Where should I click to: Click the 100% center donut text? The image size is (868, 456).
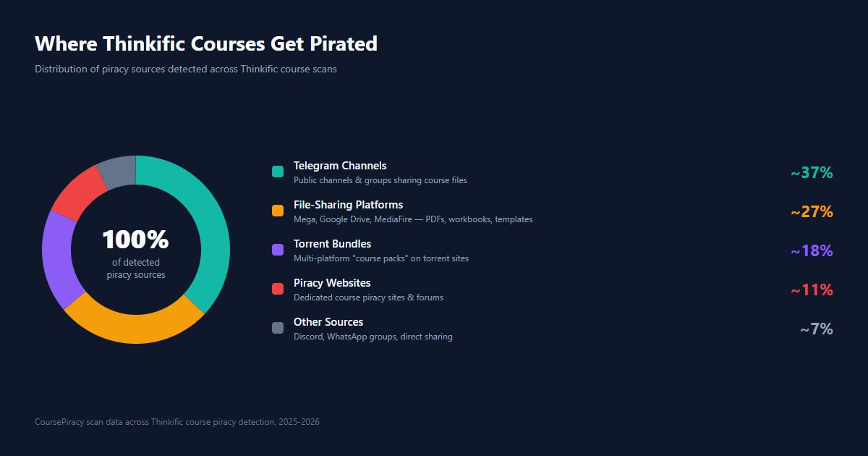135,240
